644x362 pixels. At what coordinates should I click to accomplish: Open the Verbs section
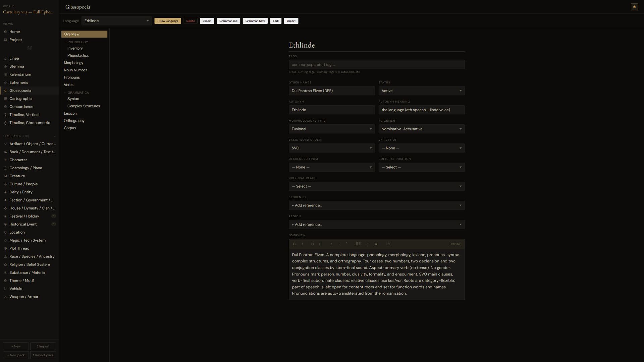pyautogui.click(x=68, y=85)
